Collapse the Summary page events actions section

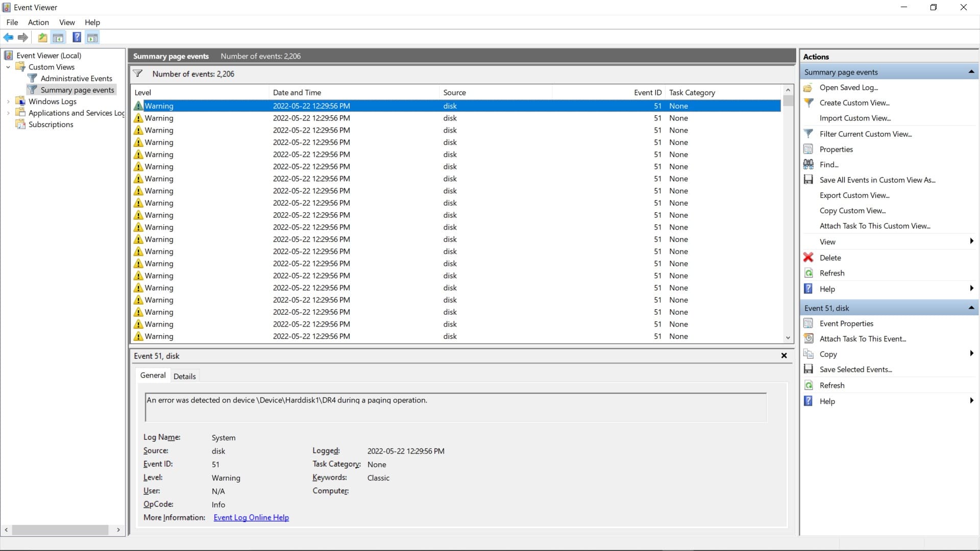(x=971, y=71)
